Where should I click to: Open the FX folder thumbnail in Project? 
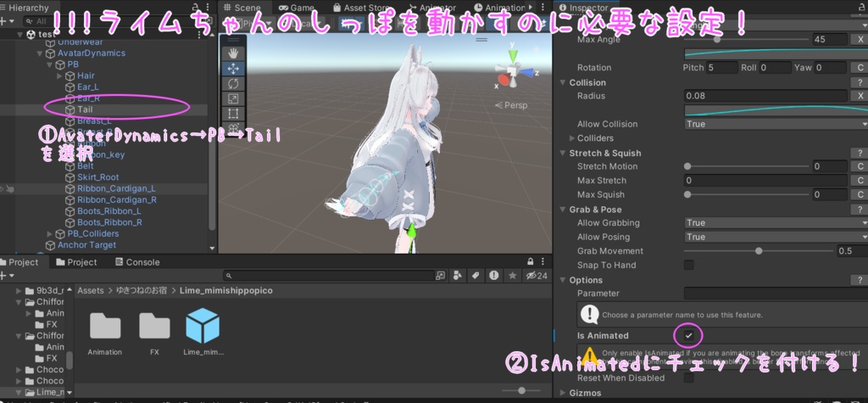tap(154, 333)
